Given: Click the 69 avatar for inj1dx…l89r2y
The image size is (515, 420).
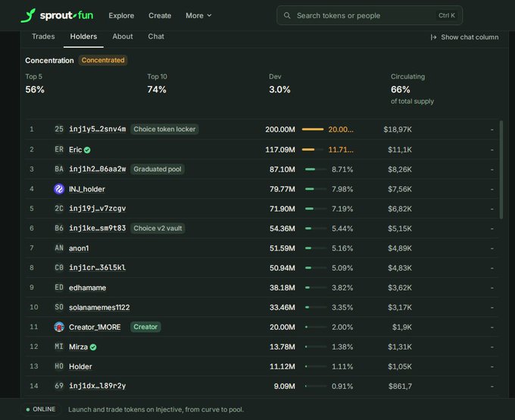Looking at the screenshot, I should (x=59, y=386).
